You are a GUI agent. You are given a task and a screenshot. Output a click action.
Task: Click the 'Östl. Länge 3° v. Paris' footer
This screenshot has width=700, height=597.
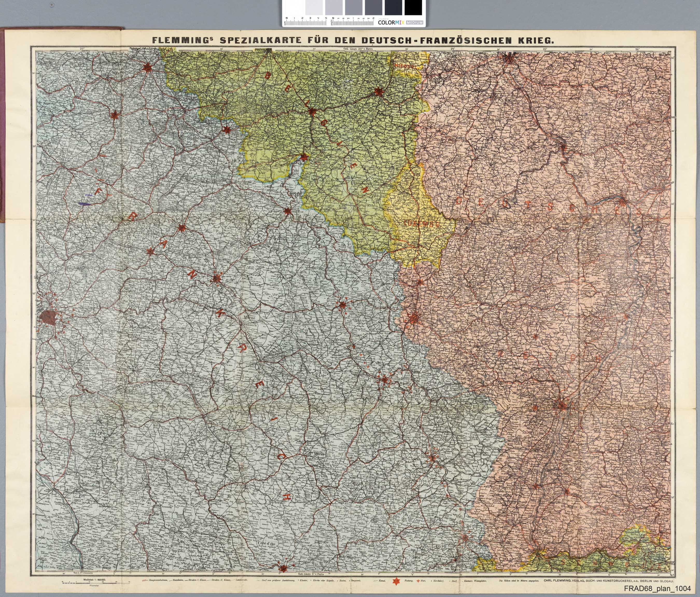311,574
